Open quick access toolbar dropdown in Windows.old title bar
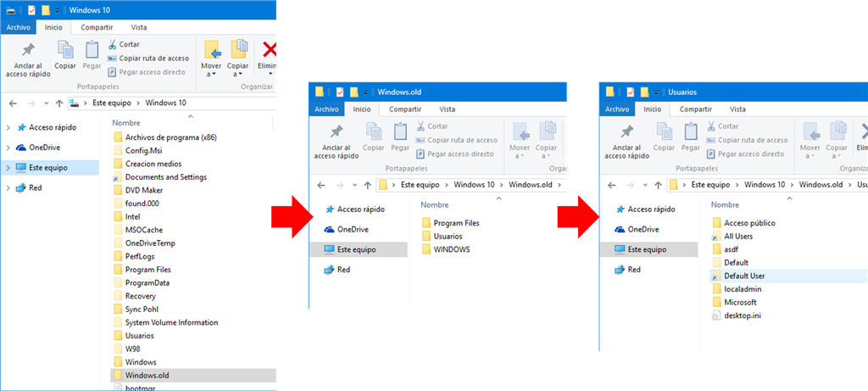The image size is (868, 391). tap(365, 92)
